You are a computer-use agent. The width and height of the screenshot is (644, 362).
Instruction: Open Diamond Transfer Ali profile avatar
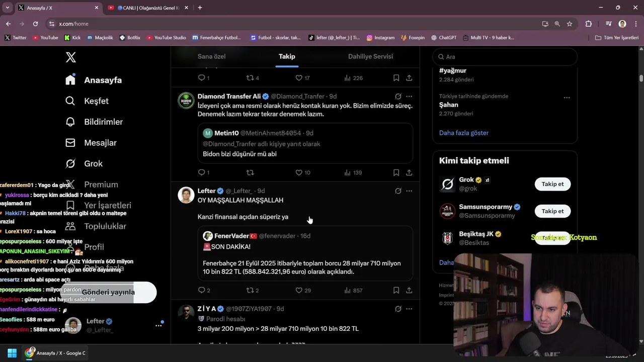186,101
